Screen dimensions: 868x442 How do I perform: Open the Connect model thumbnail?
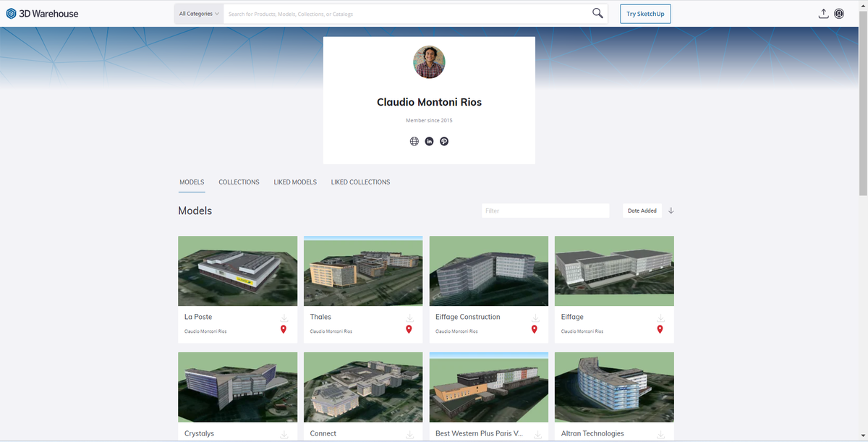tap(363, 387)
